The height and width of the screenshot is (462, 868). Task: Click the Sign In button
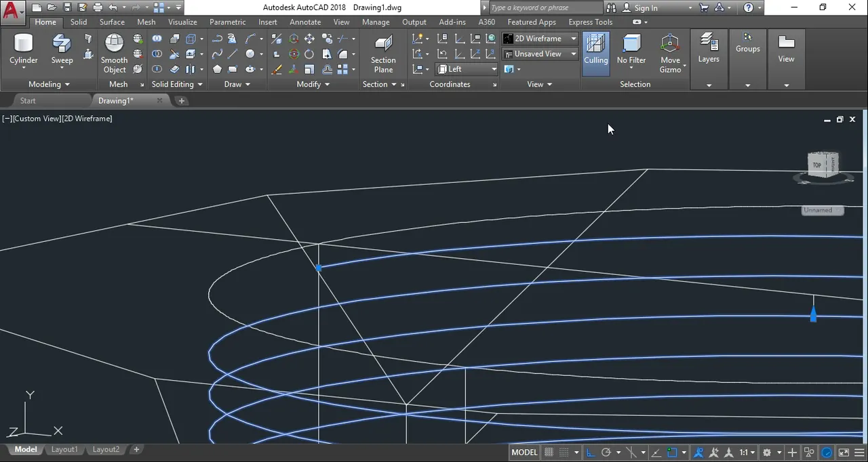pos(640,8)
